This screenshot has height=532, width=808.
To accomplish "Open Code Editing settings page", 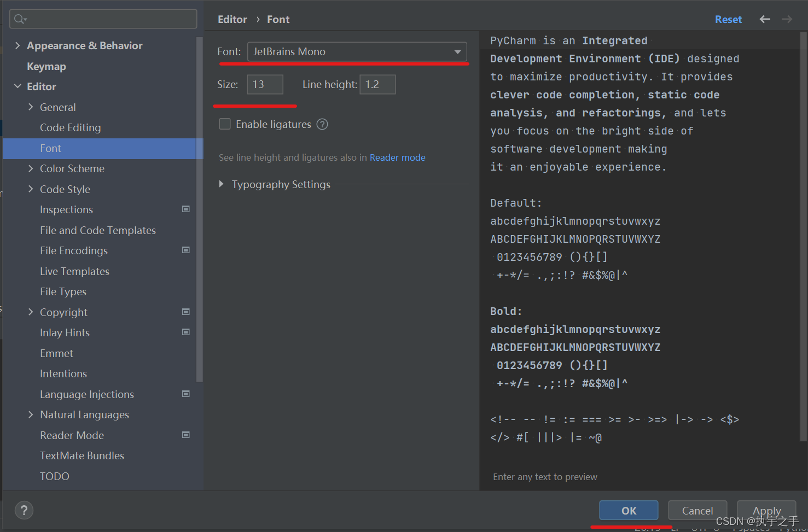I will 71,127.
